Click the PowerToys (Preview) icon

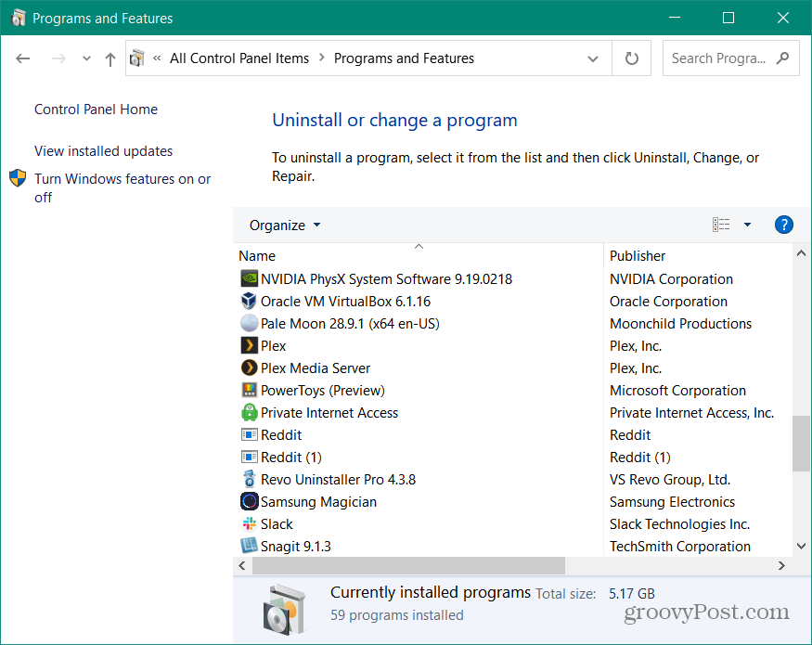point(249,390)
